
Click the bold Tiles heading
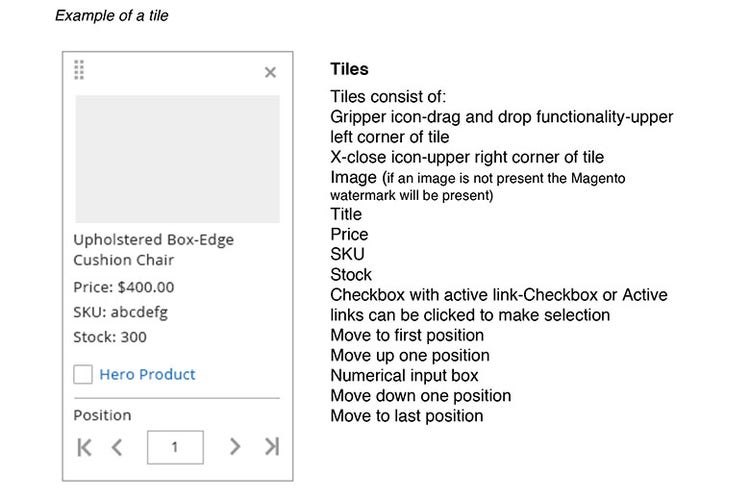coord(349,70)
